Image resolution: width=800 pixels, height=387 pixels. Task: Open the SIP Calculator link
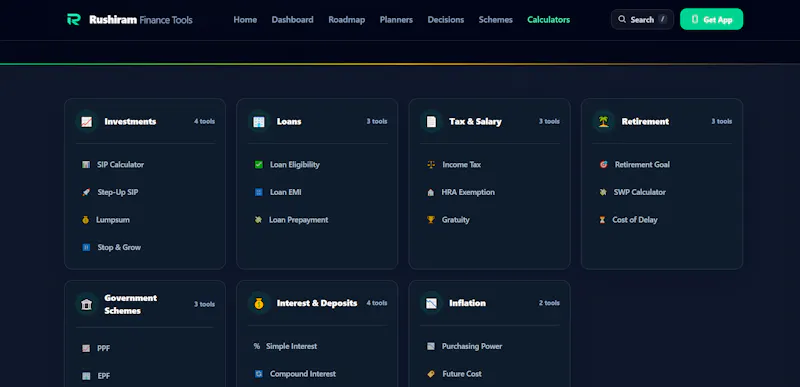click(120, 165)
